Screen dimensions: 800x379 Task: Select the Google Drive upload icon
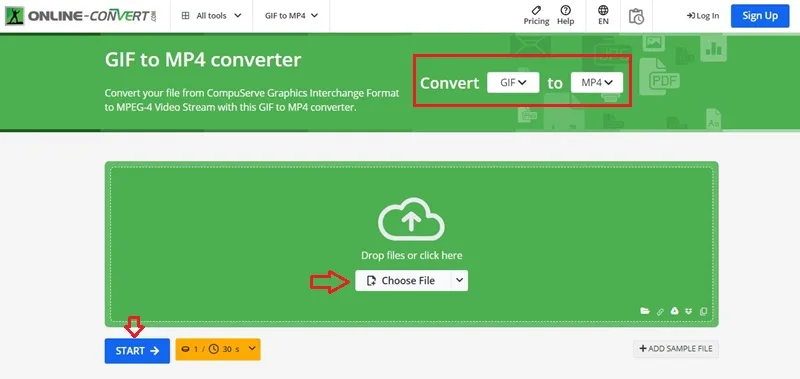click(674, 311)
